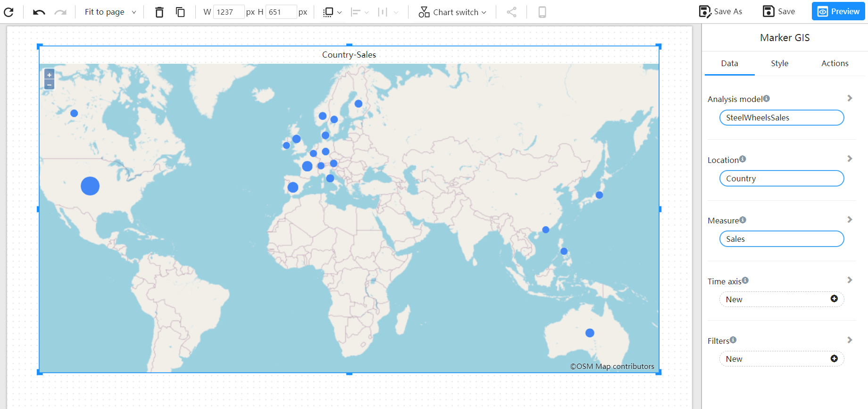Open the horizontal alignment dropdown

(360, 12)
